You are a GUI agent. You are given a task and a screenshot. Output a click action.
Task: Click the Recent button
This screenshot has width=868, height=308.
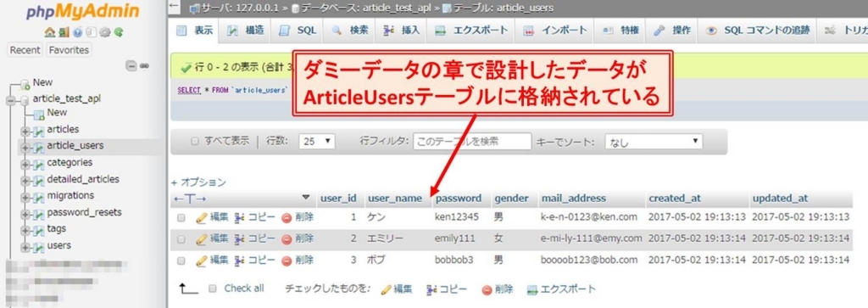coord(25,50)
